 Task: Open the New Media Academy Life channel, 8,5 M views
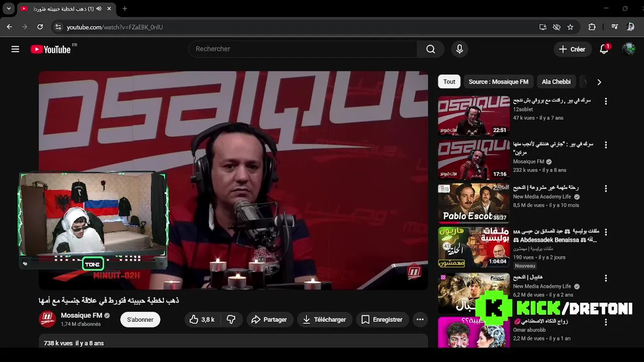[x=542, y=197]
